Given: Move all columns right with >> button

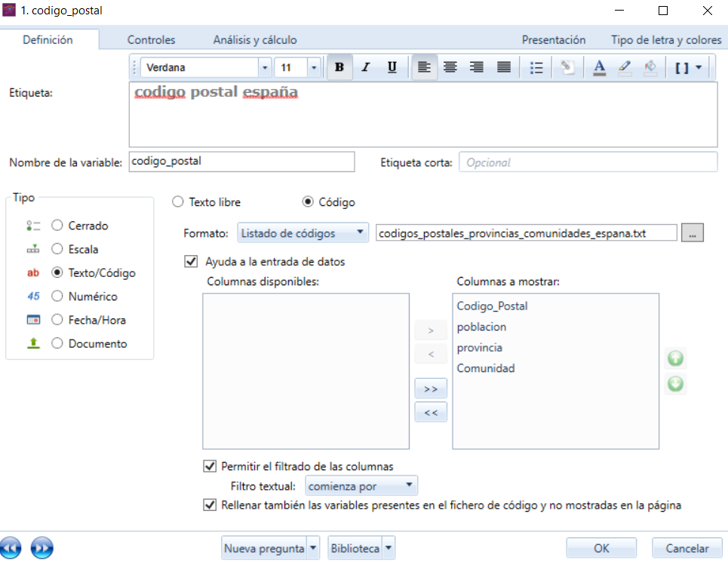Looking at the screenshot, I should [431, 389].
